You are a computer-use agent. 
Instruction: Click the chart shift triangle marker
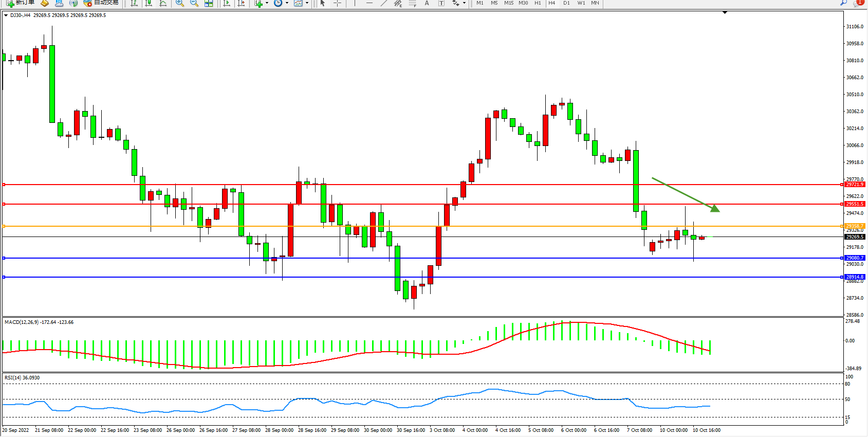click(x=725, y=12)
